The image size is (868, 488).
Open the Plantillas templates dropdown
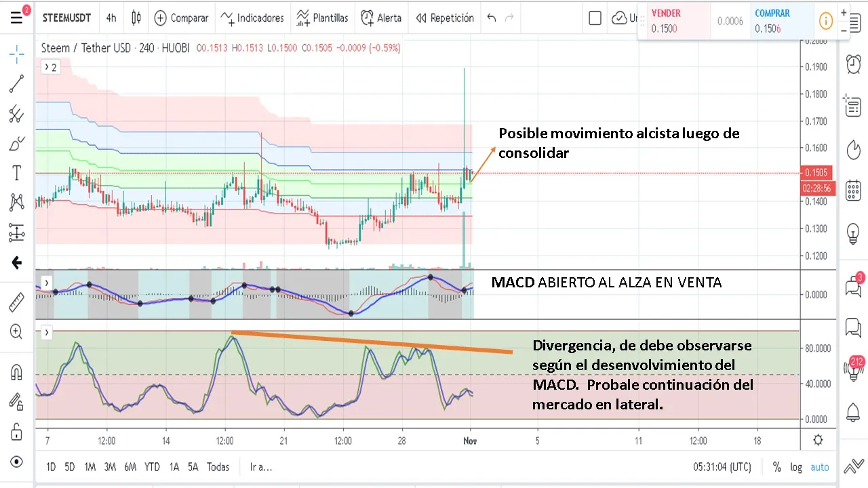point(322,18)
